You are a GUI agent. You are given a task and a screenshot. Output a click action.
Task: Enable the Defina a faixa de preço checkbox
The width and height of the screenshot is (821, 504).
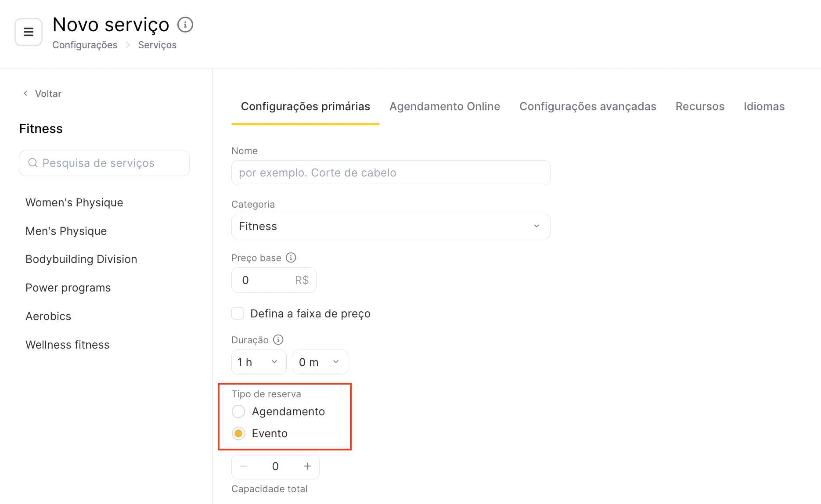click(x=238, y=313)
